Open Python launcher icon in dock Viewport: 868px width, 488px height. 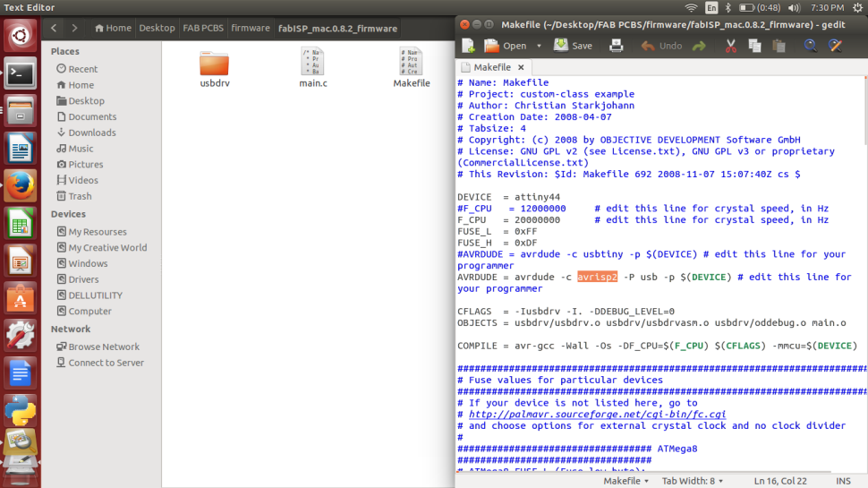click(x=20, y=410)
